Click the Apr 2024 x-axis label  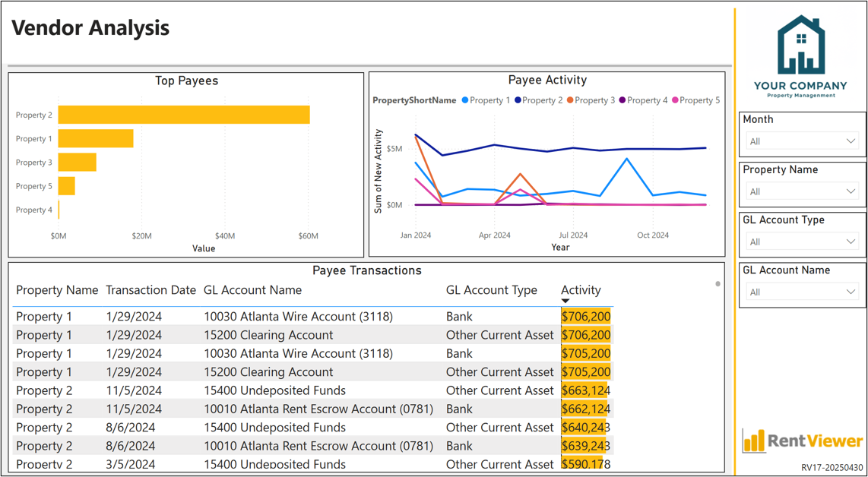pos(494,235)
